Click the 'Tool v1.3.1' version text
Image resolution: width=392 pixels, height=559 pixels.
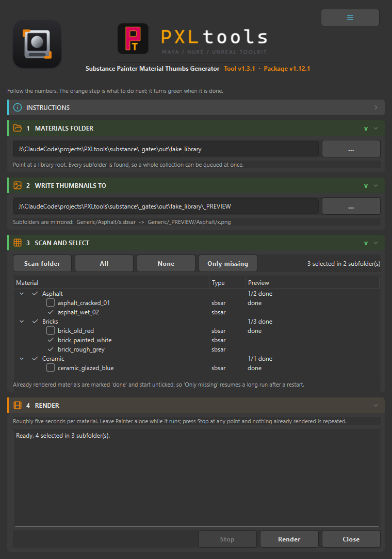239,69
